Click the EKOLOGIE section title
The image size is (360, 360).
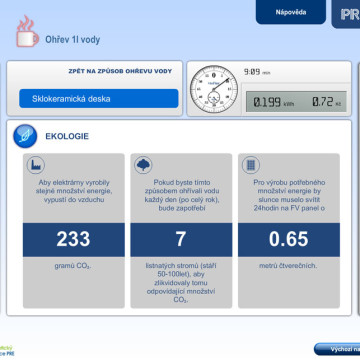67,136
